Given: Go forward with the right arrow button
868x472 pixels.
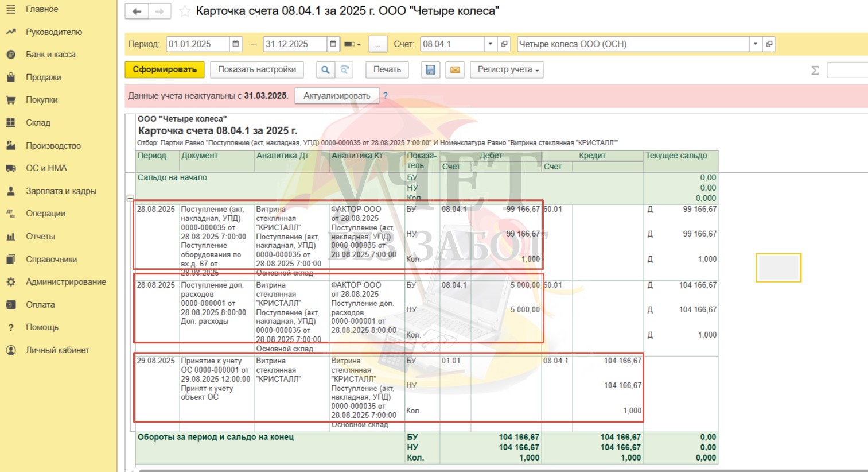Looking at the screenshot, I should (159, 11).
